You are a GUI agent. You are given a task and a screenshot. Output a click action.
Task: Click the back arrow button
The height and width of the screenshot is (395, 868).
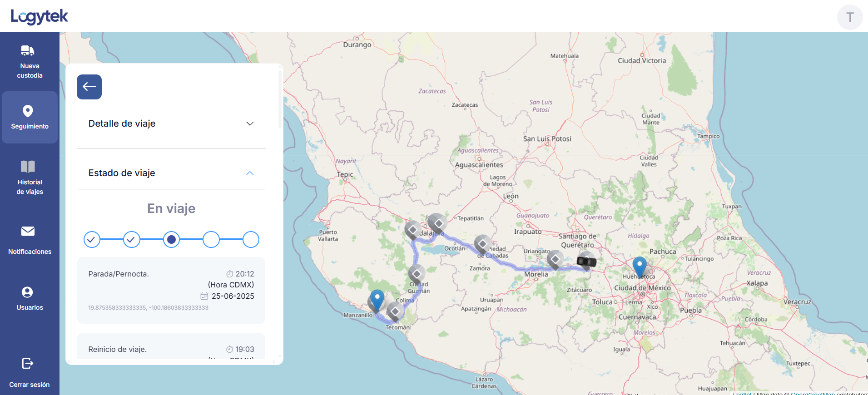click(x=89, y=87)
